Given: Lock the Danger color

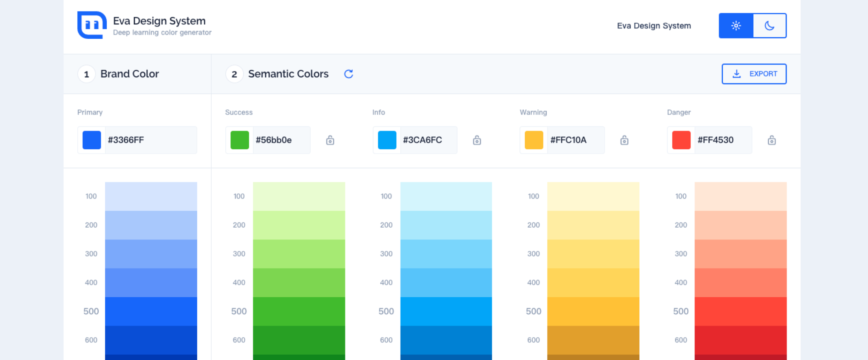Looking at the screenshot, I should [x=771, y=140].
